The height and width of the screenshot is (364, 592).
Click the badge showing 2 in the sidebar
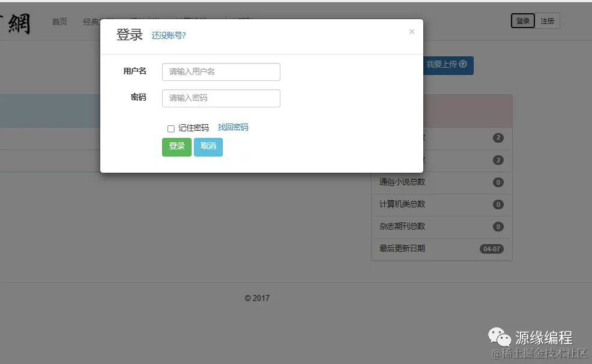(498, 138)
